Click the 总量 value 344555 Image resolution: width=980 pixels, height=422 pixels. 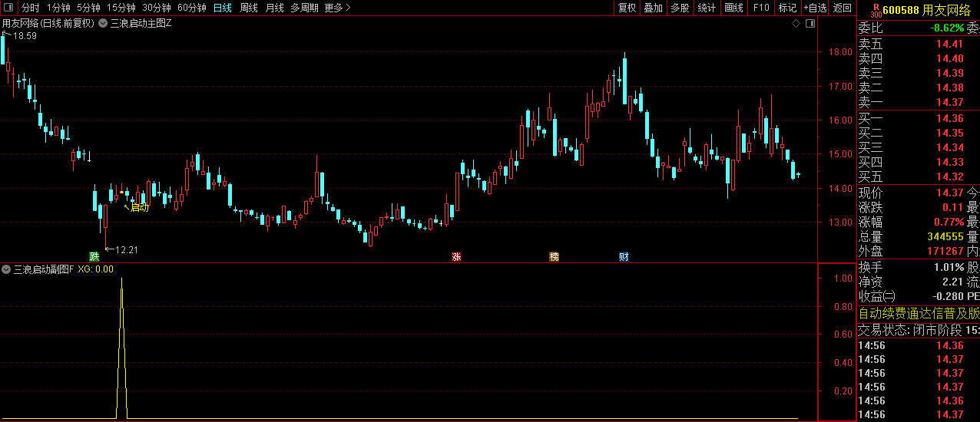tap(945, 236)
